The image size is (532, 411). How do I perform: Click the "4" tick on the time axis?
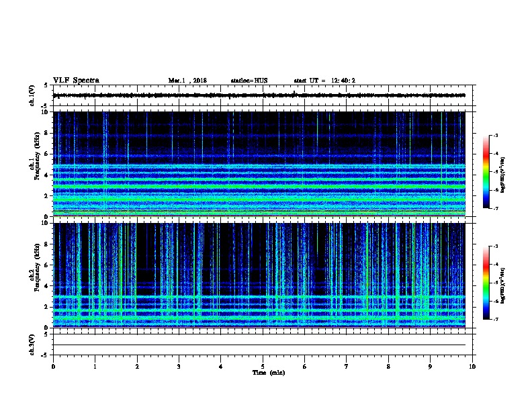[221, 367]
